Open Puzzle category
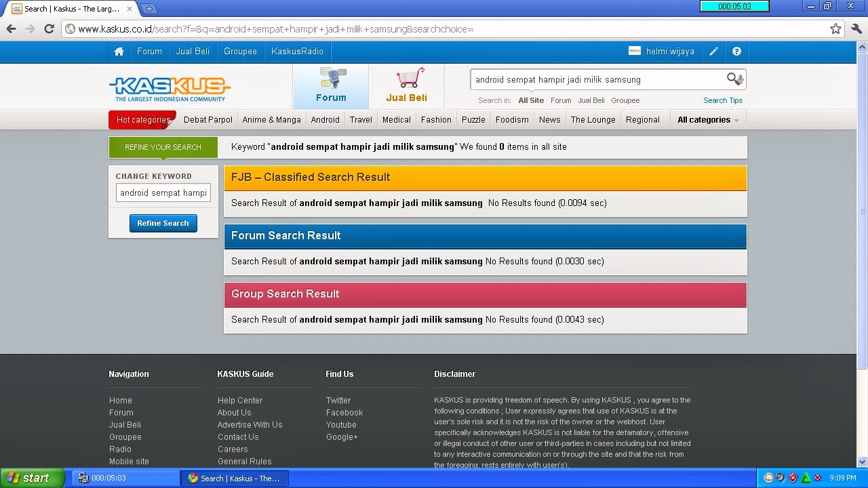 (473, 120)
